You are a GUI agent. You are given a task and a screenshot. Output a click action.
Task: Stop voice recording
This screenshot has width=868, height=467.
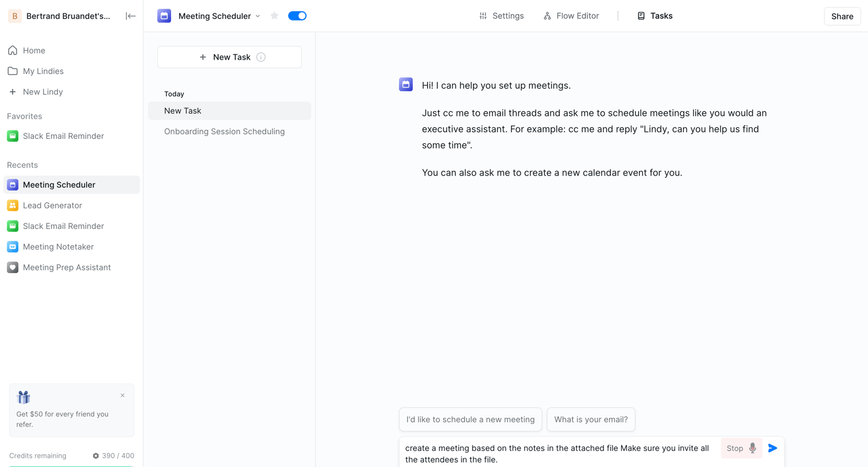click(741, 448)
